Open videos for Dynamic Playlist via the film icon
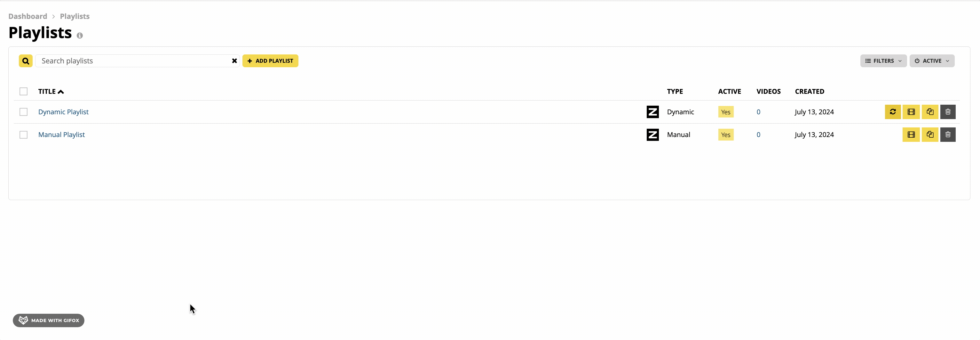Viewport: 980px width, 340px height. point(911,112)
